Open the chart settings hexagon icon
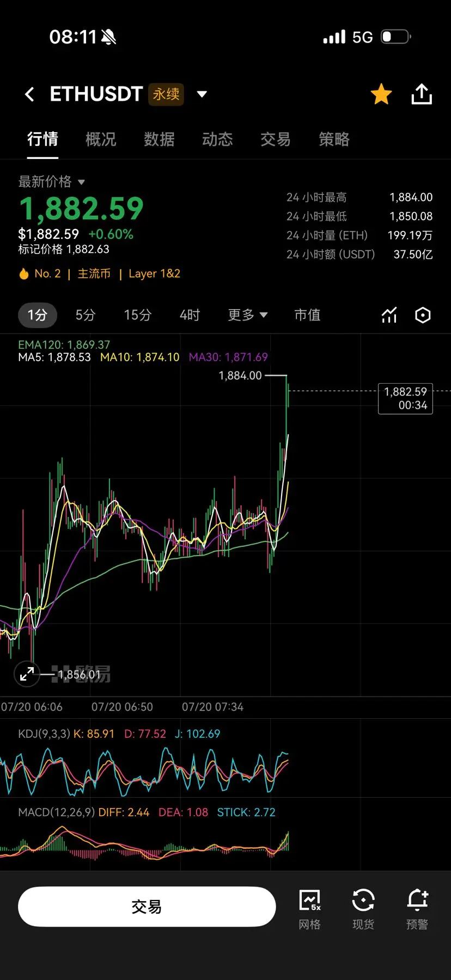 click(423, 315)
